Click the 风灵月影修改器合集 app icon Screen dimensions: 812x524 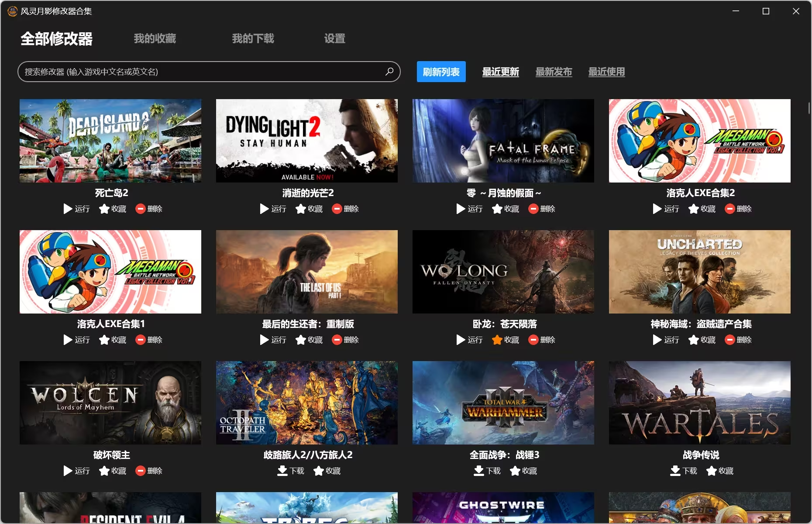click(13, 11)
